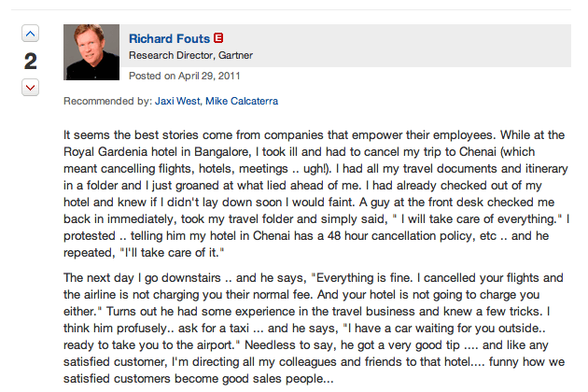Click the paragraph starting "It seems the best"

point(316,193)
